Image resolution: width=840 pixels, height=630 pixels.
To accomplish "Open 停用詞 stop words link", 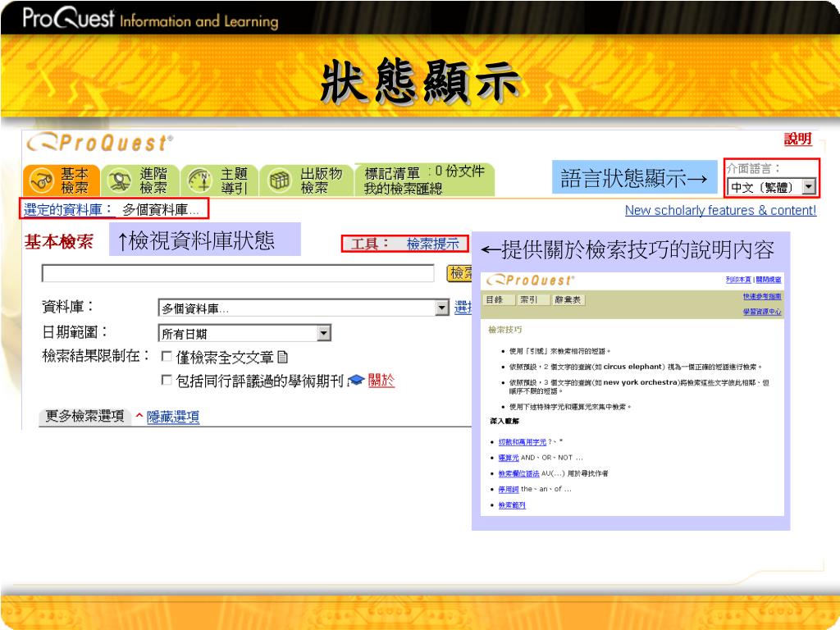I will [x=509, y=489].
